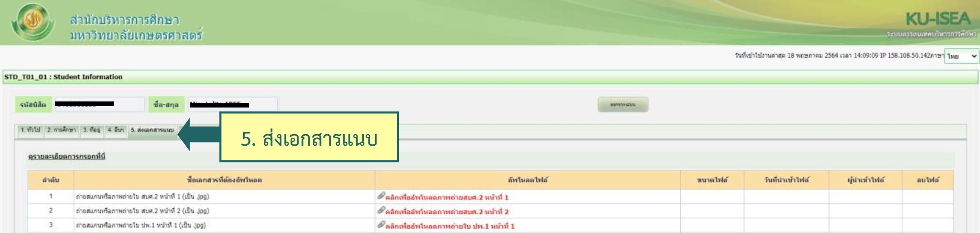Click paperclip icon for ปพ.1 หน้าที่ 1
This screenshot has width=980, height=233.
(381, 225)
